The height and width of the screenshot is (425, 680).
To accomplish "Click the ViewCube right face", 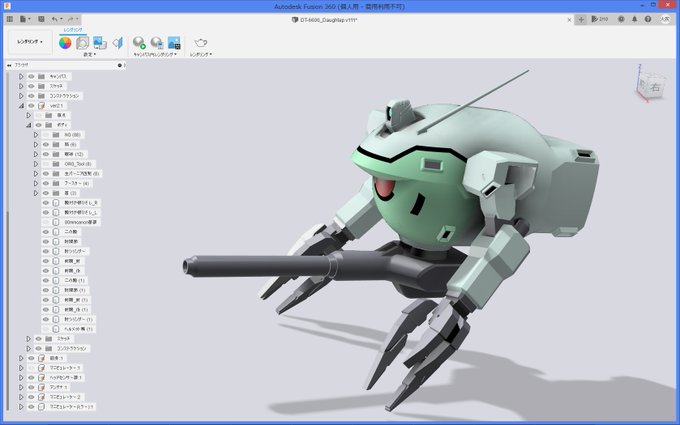I will tap(655, 87).
